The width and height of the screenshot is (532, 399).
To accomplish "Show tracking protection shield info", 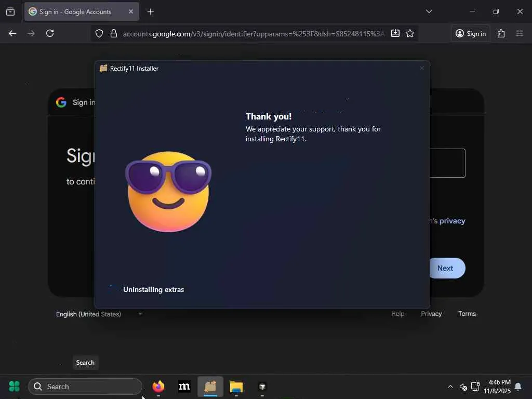I will click(x=99, y=33).
